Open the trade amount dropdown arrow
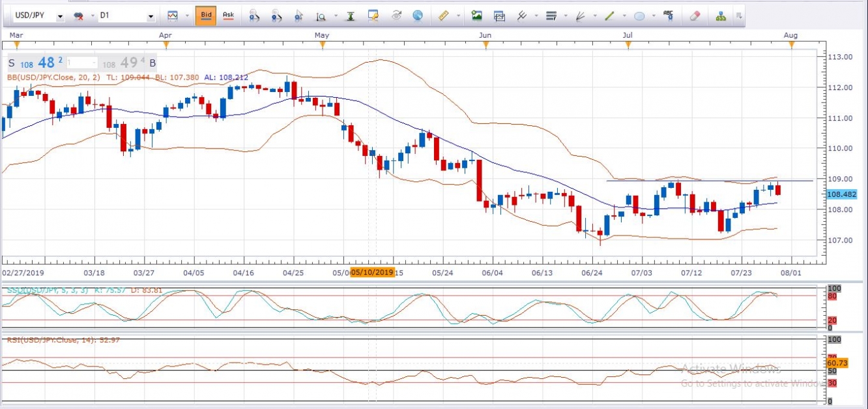This screenshot has height=409, width=868. tap(94, 63)
